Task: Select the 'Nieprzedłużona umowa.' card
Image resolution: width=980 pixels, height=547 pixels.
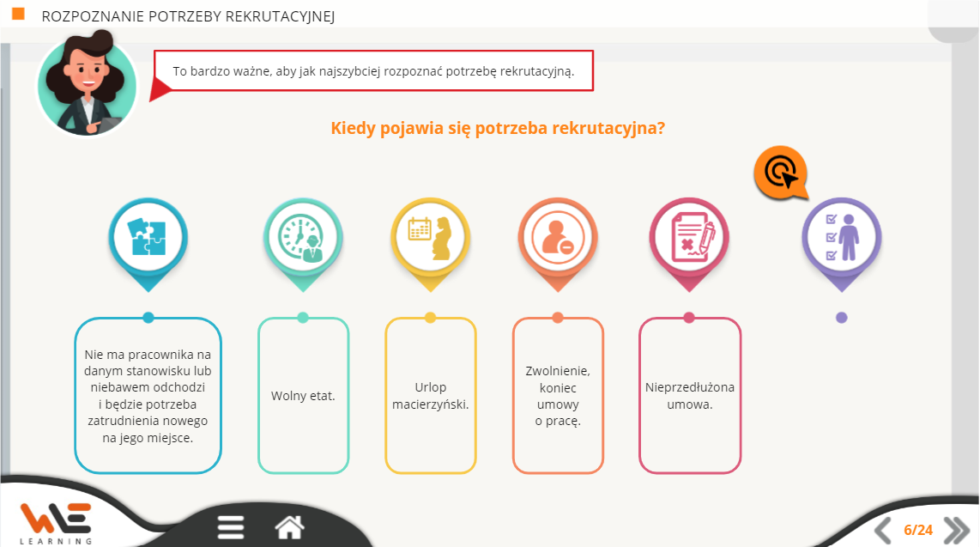Action: click(x=690, y=395)
